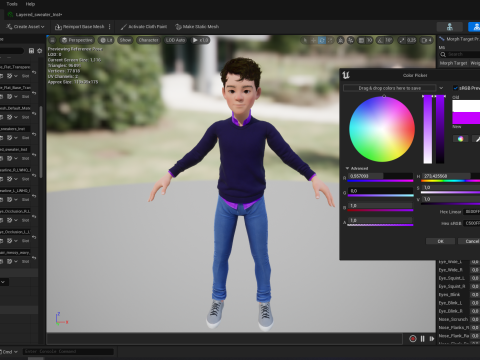Choose the Translate gizmo tool
480x360 pixels.
tap(313, 40)
